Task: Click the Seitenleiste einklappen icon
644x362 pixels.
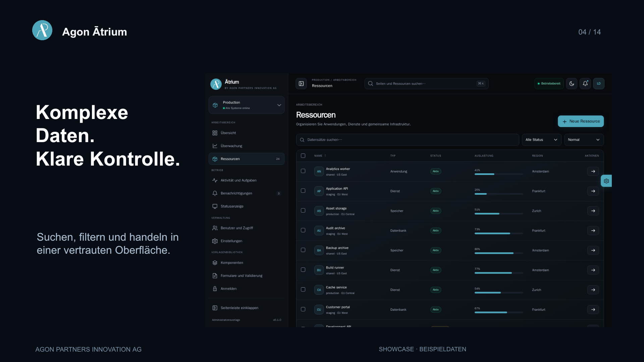Action: click(215, 308)
